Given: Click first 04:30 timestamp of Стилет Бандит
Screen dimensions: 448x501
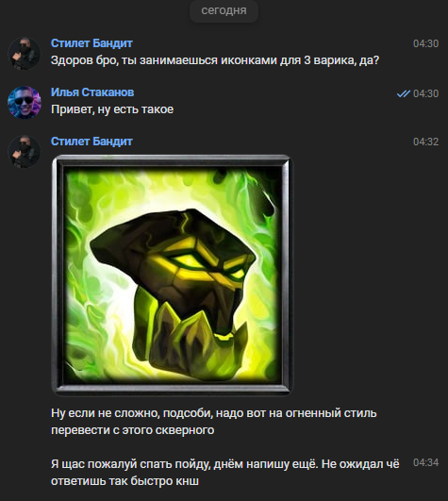Looking at the screenshot, I should tap(425, 43).
